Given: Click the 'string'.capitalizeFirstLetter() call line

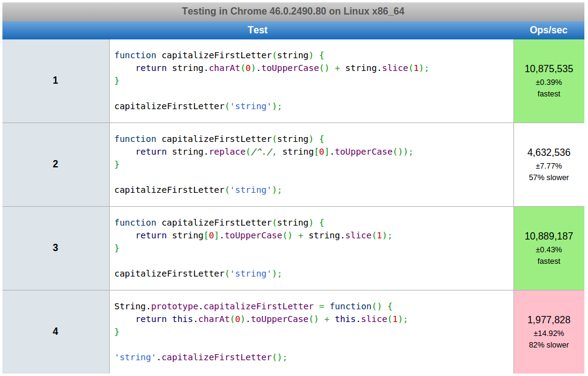Looking at the screenshot, I should point(201,357).
